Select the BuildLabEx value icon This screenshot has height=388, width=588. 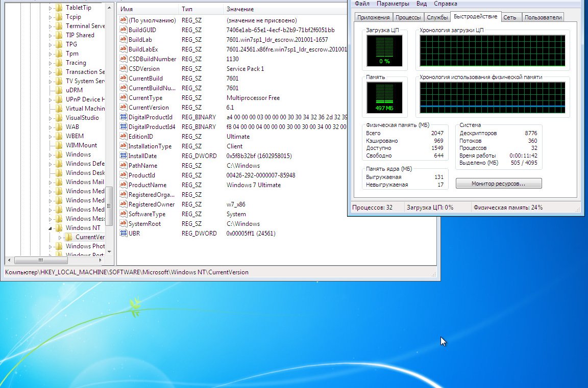point(124,49)
